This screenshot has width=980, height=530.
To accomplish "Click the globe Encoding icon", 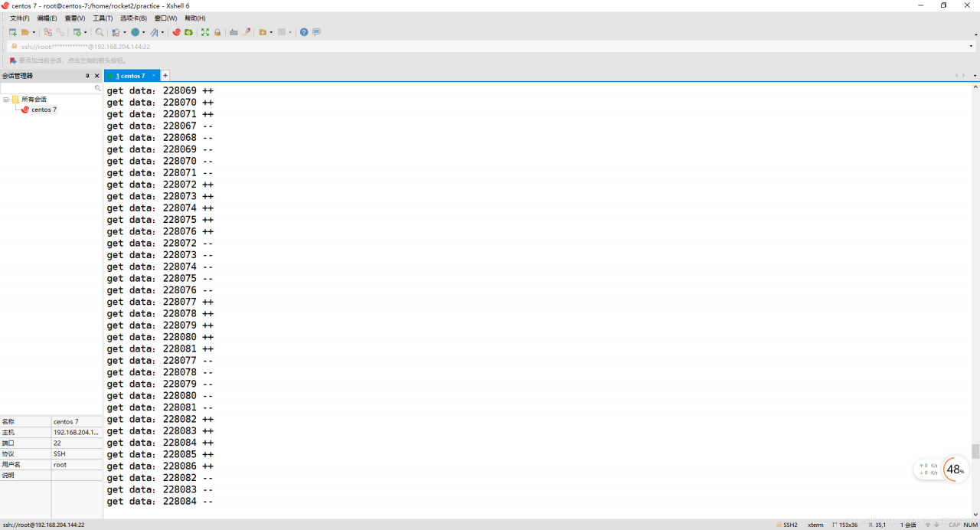I will 136,32.
